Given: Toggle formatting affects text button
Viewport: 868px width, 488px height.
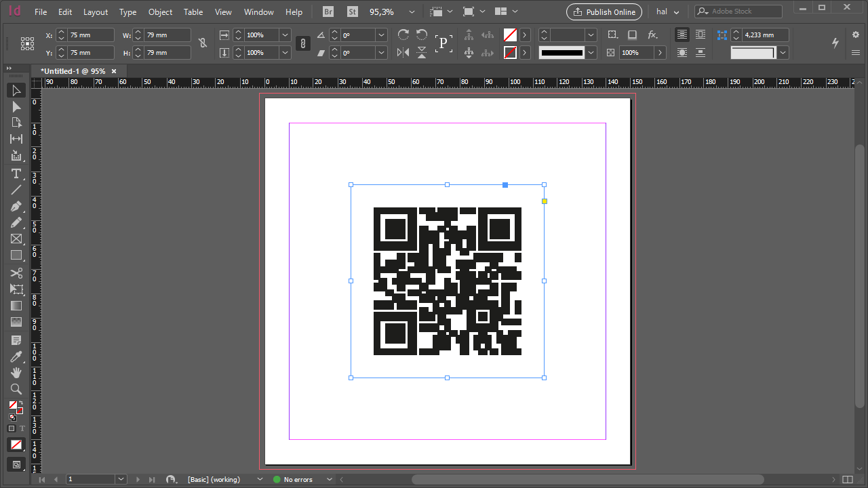Looking at the screenshot, I should pos(22,428).
